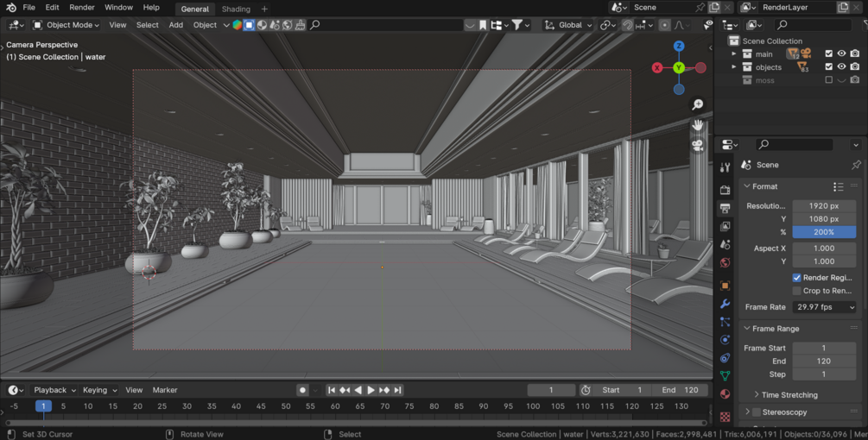Open the Object Mode dropdown
868x440 pixels.
click(x=66, y=25)
